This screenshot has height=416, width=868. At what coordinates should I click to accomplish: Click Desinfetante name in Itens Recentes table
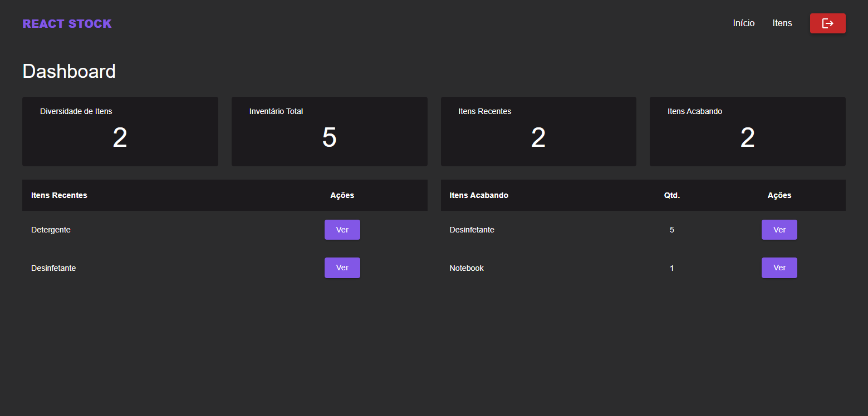tap(53, 268)
